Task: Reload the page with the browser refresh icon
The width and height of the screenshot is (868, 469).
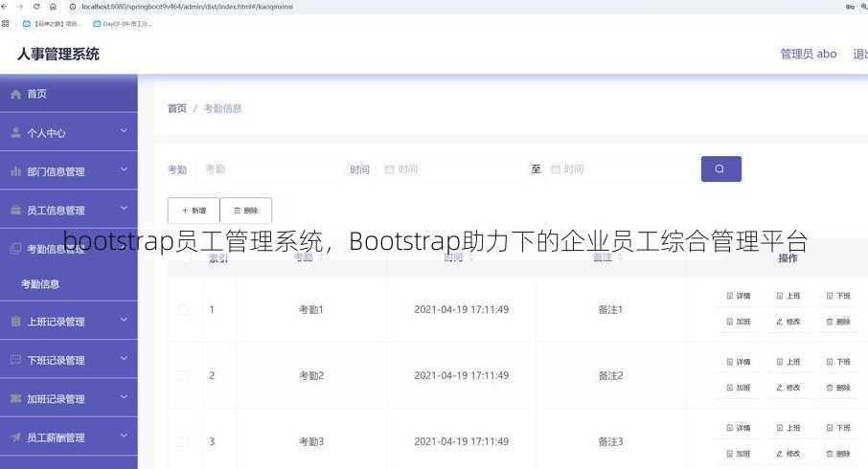Action: [36, 7]
